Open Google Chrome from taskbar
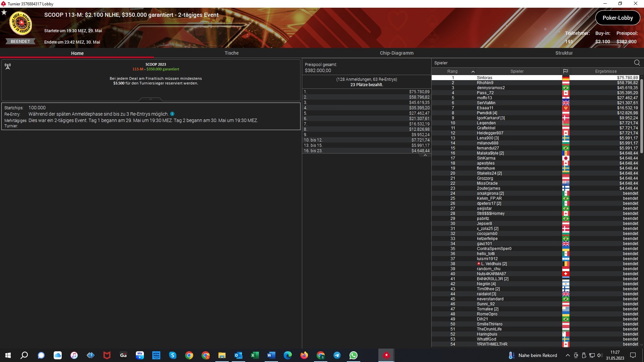 (x=189, y=355)
